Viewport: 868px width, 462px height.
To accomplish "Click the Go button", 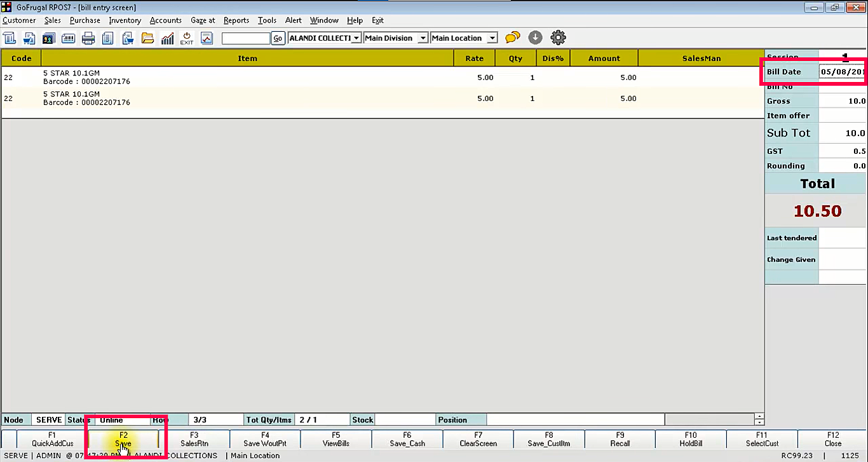I will pos(278,38).
